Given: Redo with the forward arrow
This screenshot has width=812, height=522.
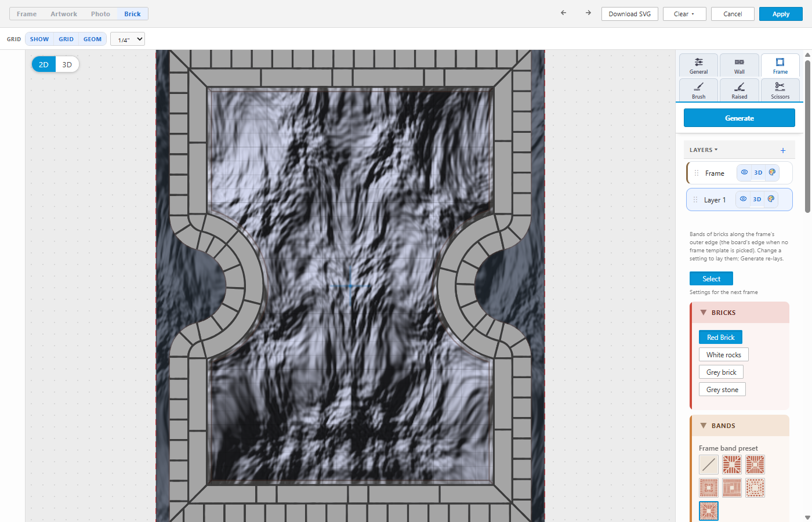Looking at the screenshot, I should pos(588,13).
